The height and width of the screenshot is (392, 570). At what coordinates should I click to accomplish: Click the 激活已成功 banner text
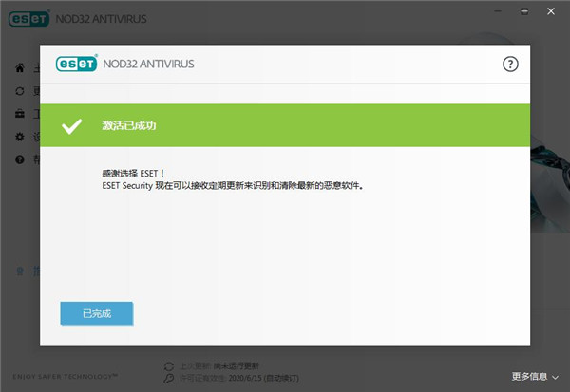tap(127, 126)
